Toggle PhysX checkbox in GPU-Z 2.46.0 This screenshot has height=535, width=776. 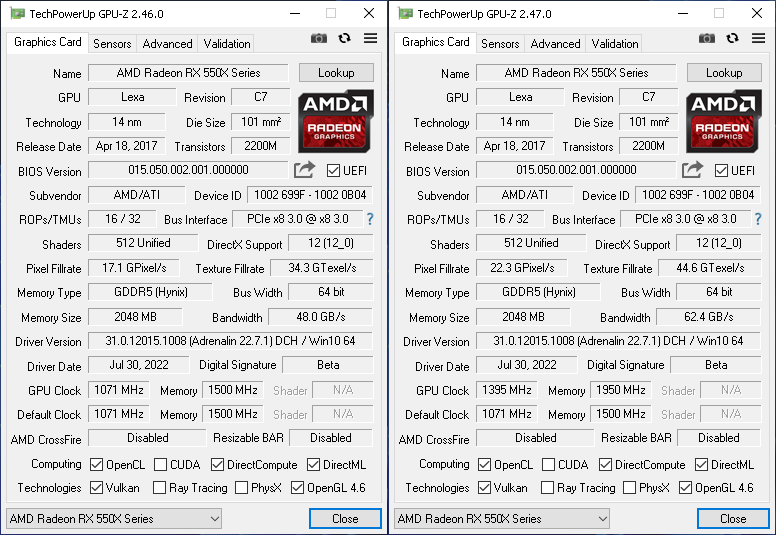coord(242,487)
